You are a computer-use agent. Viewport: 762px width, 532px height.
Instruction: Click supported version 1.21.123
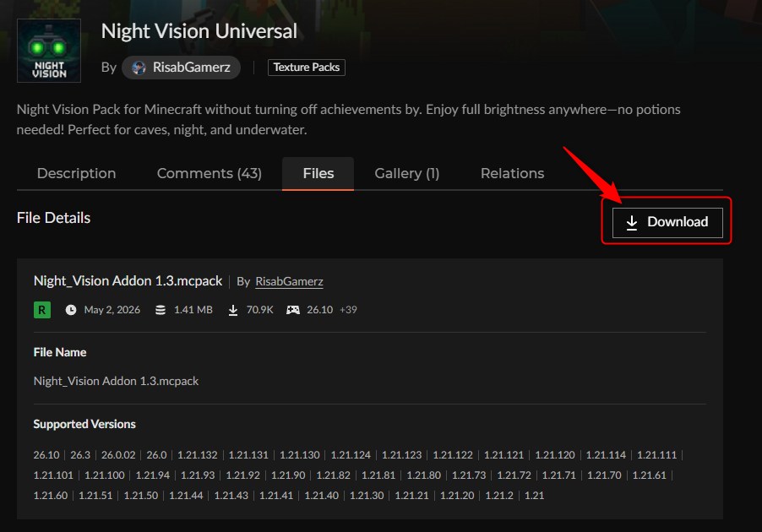tap(401, 455)
